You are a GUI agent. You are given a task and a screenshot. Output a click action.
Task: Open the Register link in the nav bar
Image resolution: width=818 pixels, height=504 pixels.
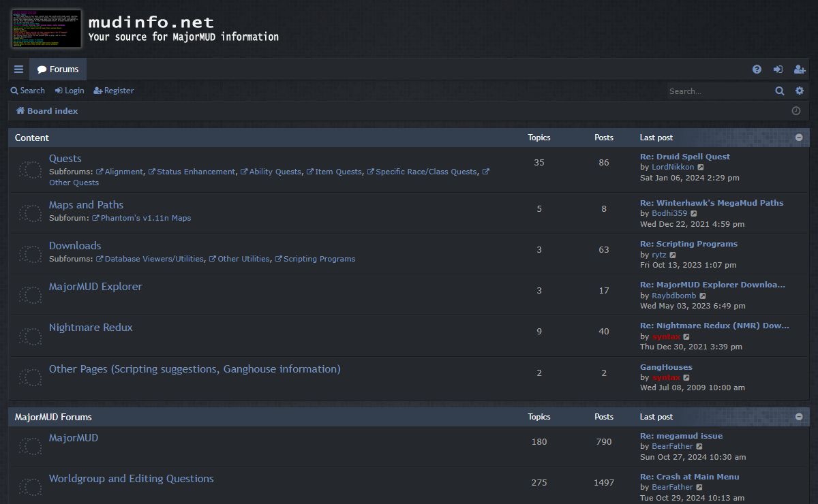tap(114, 91)
